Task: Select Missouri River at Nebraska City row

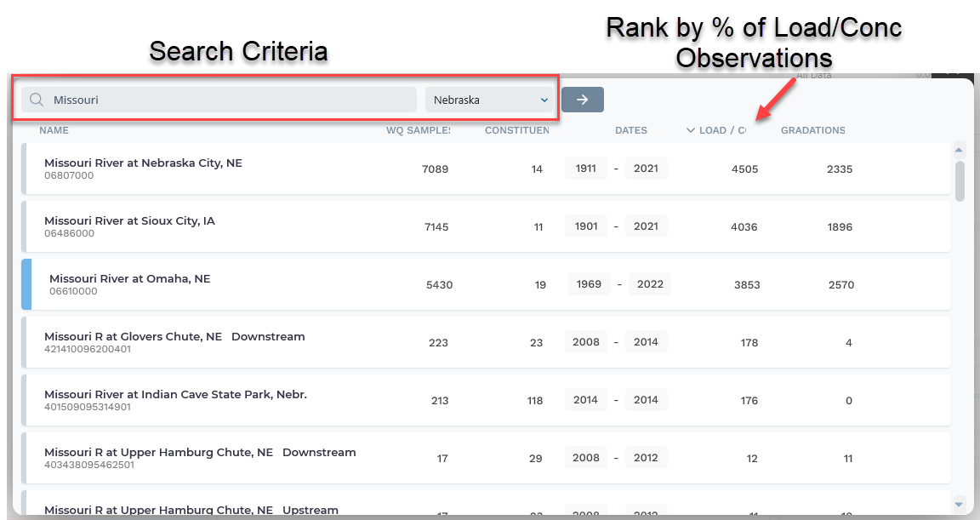Action: (143, 163)
